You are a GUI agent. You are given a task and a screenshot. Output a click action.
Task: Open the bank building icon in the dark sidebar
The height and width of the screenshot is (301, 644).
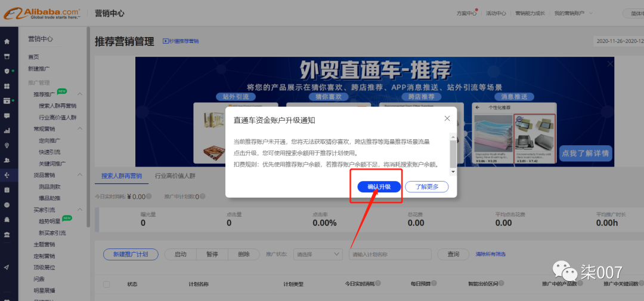[x=7, y=234]
